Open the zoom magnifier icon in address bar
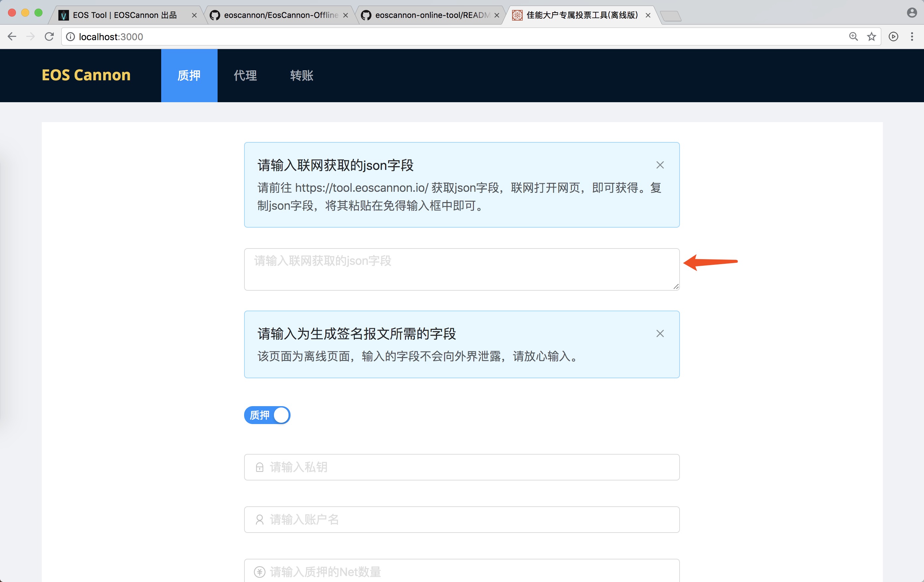Viewport: 924px width, 582px height. point(853,36)
